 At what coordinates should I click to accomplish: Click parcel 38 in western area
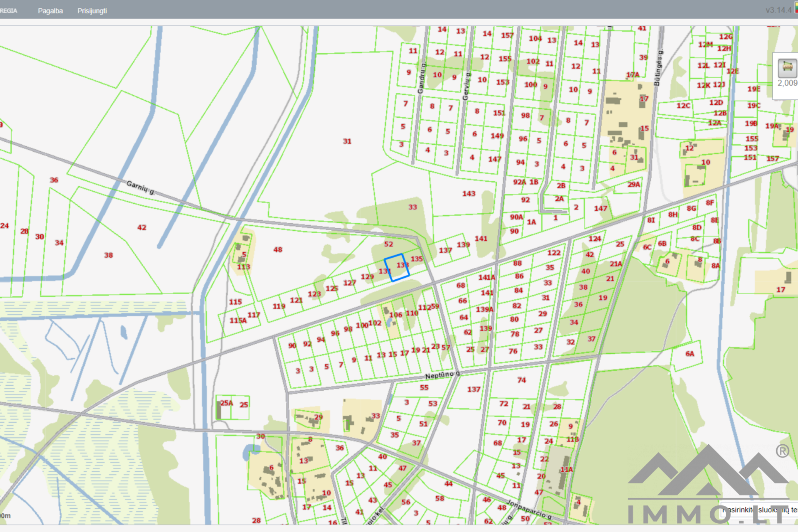point(108,255)
